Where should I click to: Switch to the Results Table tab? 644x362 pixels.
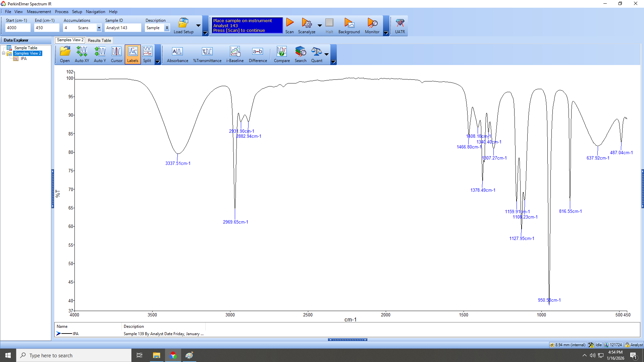(99, 41)
